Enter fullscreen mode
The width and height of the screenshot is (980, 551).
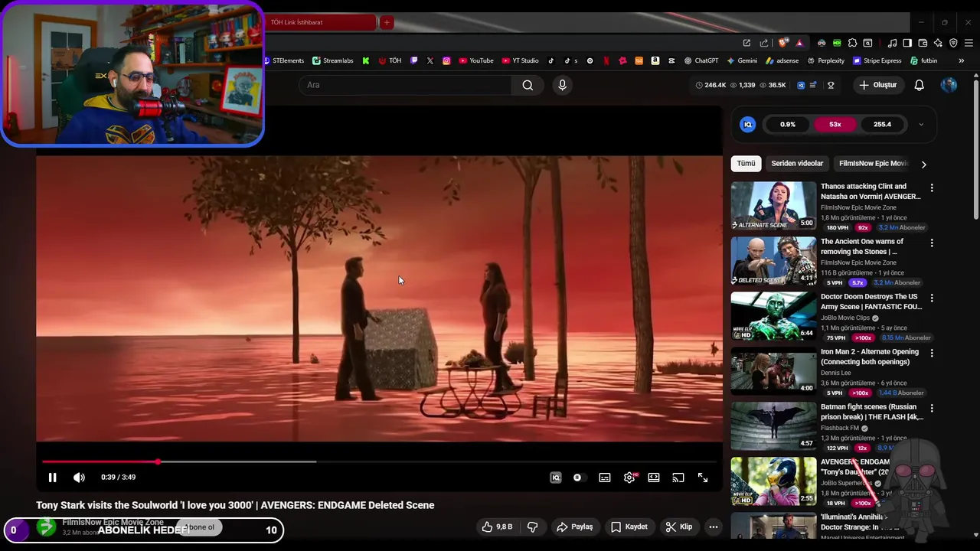coord(703,478)
